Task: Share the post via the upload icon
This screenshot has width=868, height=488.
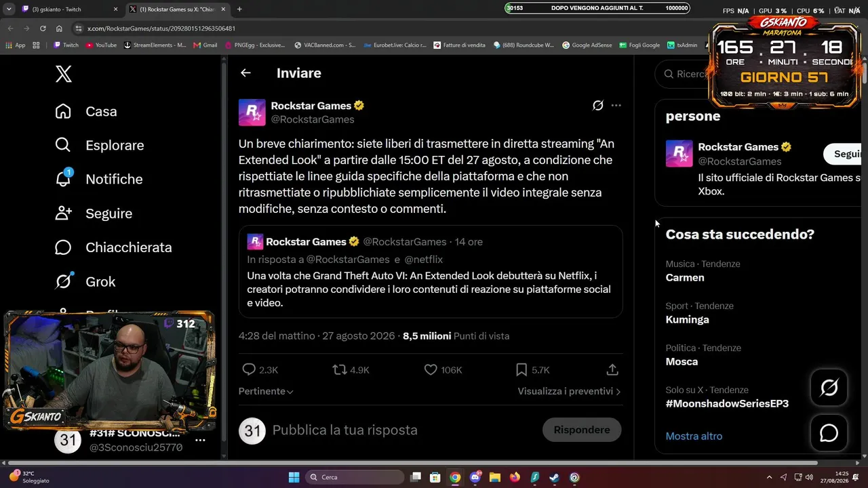Action: click(612, 370)
